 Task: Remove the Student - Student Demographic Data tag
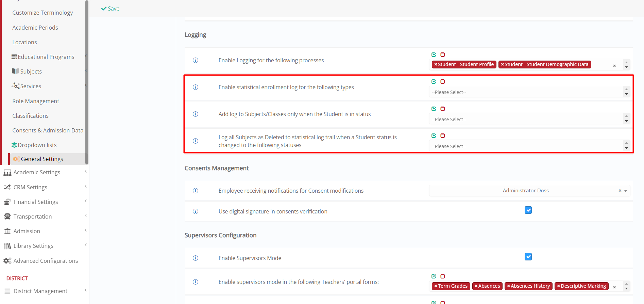pos(502,64)
